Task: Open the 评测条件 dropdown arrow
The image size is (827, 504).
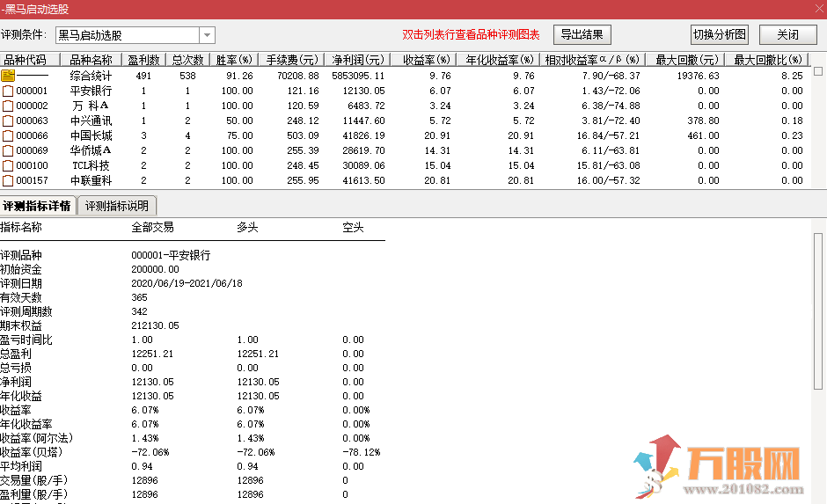Action: pyautogui.click(x=207, y=35)
